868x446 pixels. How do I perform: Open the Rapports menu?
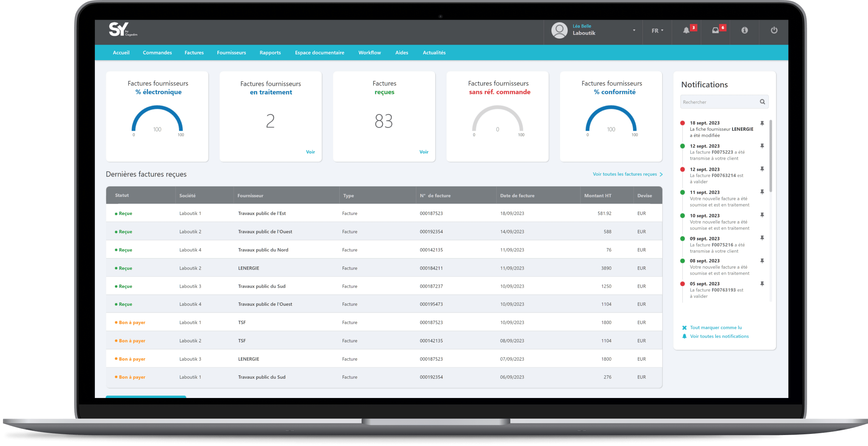270,53
